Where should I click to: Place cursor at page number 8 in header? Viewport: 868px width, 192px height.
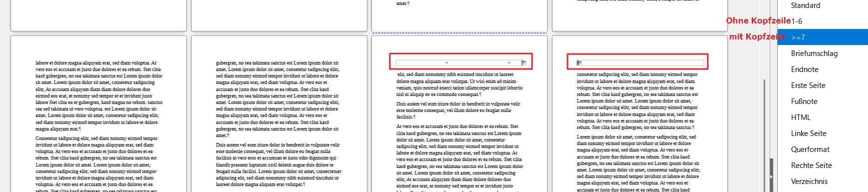pyautogui.click(x=578, y=63)
